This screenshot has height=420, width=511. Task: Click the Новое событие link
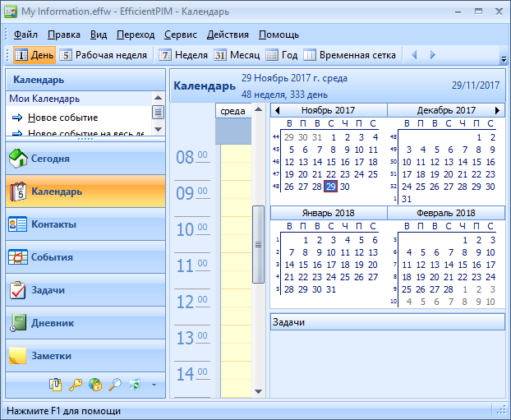pos(62,118)
